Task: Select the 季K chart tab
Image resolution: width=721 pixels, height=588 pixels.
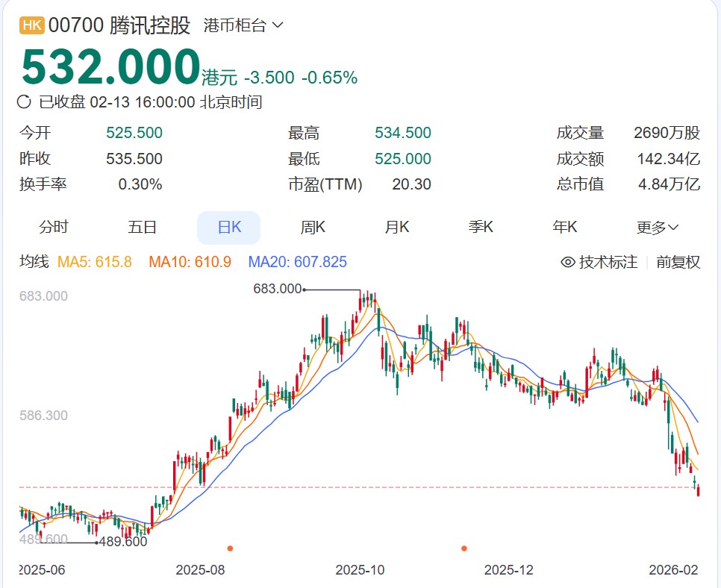Action: click(481, 227)
